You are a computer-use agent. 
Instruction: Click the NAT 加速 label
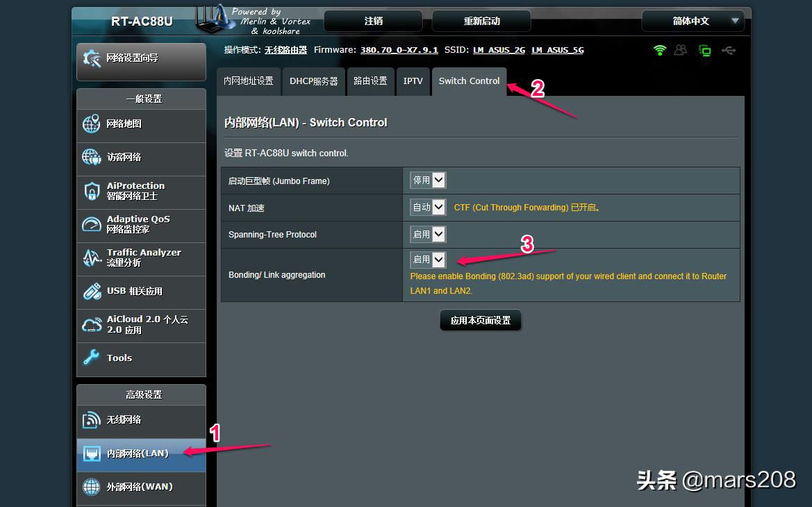[247, 208]
